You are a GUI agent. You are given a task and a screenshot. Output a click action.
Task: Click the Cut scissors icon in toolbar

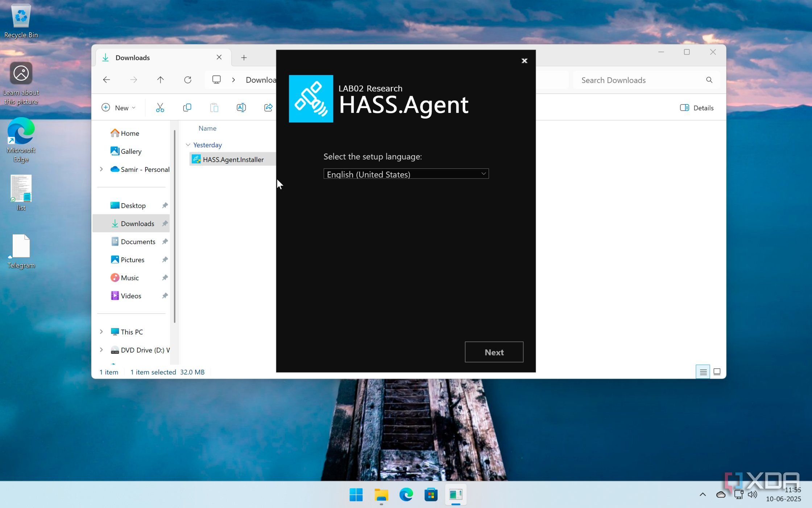[x=160, y=108]
